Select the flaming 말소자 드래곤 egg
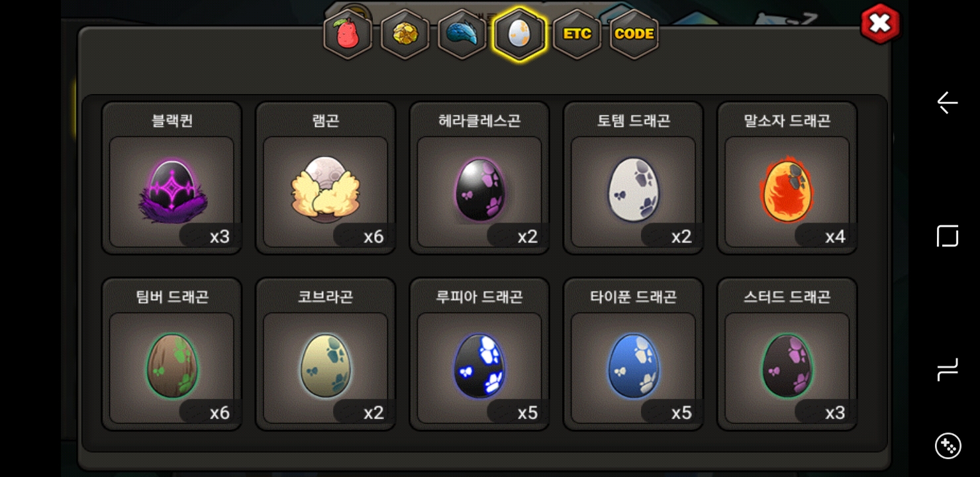This screenshot has width=980, height=477. click(x=787, y=178)
